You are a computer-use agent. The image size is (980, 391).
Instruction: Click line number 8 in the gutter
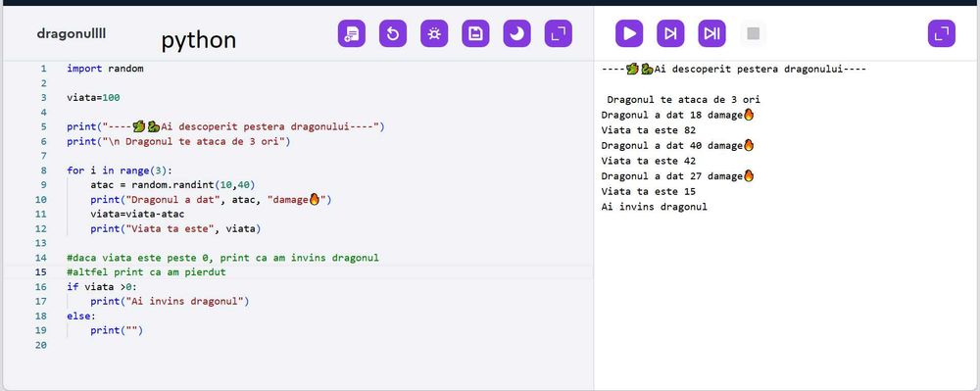coord(43,171)
